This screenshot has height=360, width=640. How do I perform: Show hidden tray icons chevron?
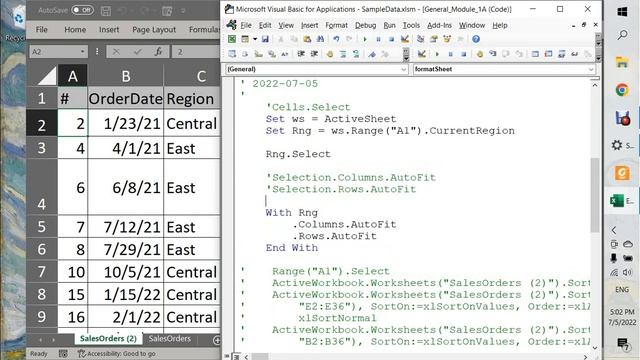click(614, 230)
